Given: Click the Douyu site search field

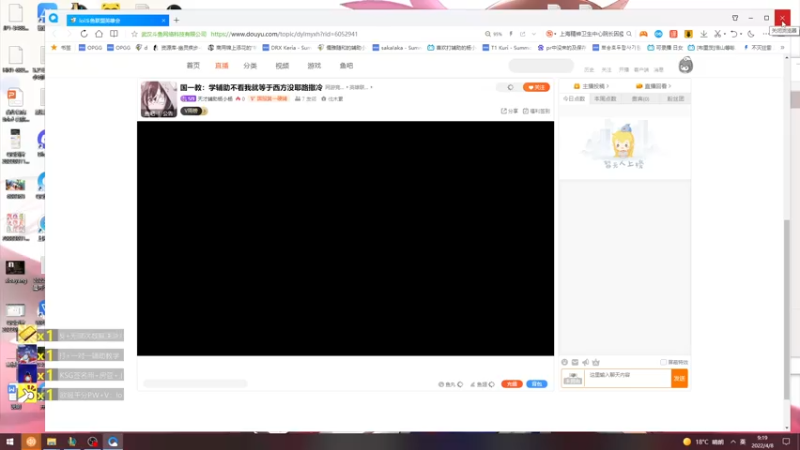Looking at the screenshot, I should (x=541, y=65).
